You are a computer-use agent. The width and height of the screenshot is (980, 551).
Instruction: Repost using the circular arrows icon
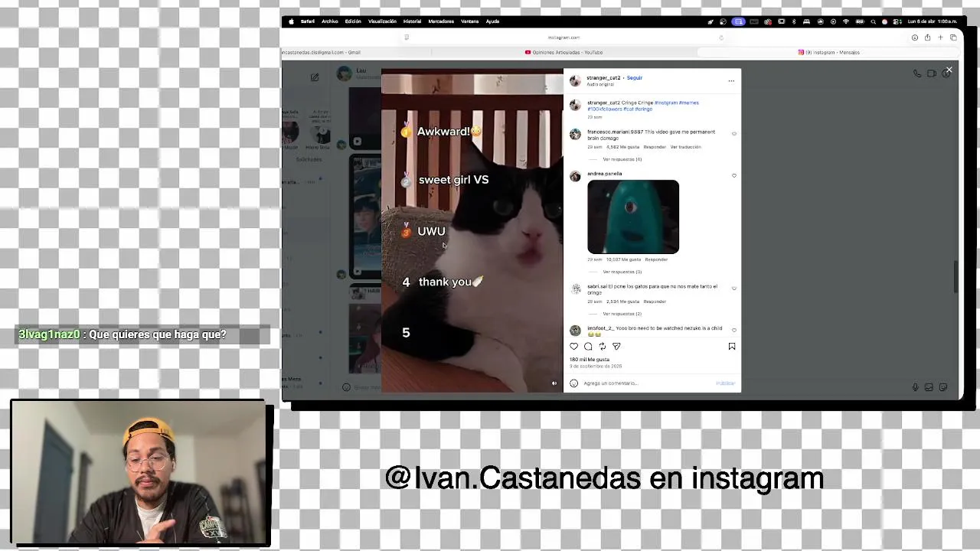pyautogui.click(x=602, y=347)
